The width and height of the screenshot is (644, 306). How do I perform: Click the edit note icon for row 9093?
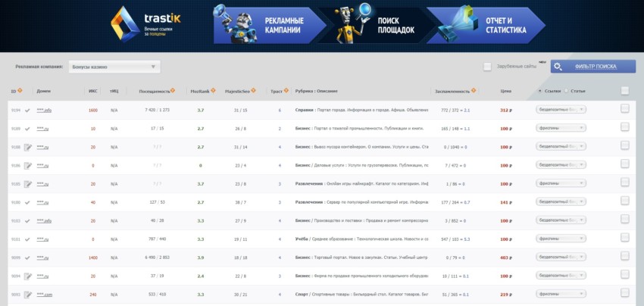(28, 295)
